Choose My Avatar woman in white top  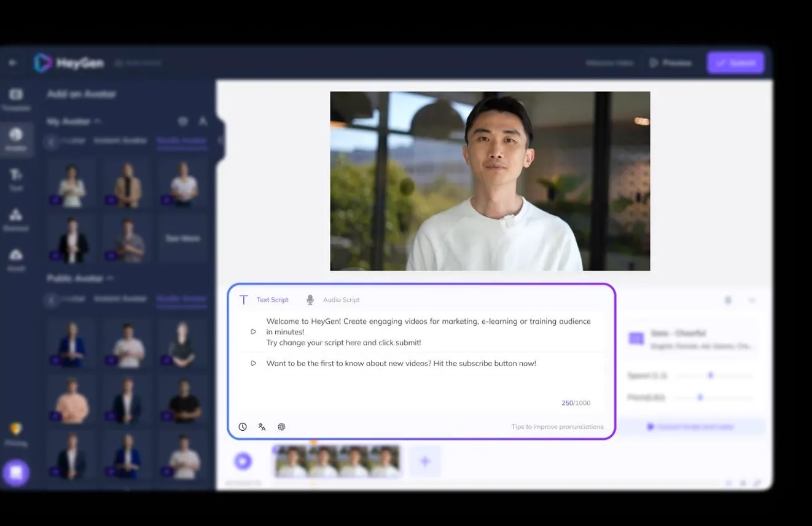tap(72, 184)
